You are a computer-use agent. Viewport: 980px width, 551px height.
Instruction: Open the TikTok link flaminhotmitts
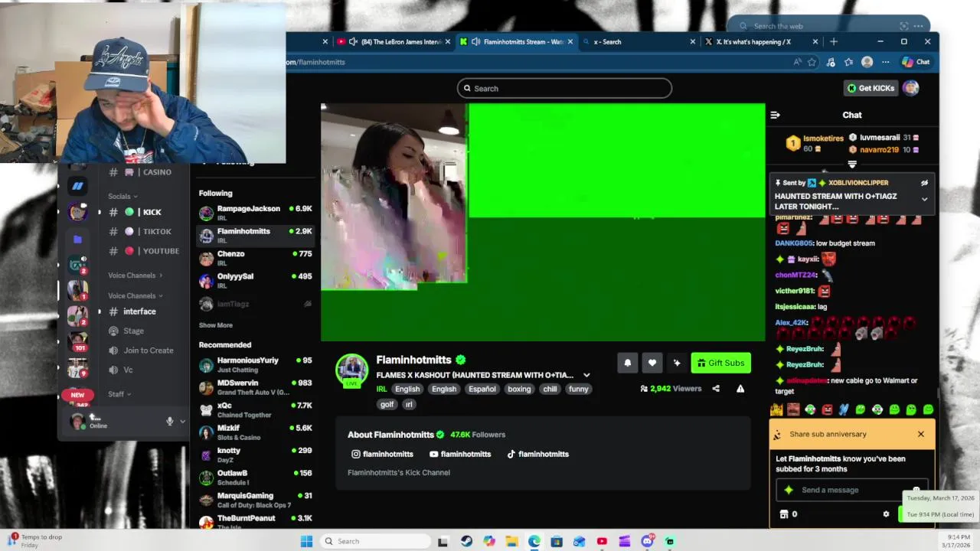pyautogui.click(x=537, y=454)
